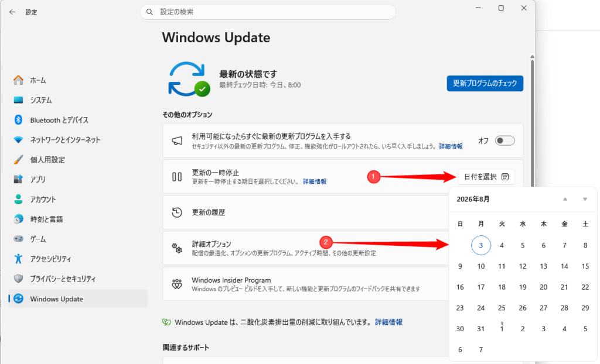Click the アクセシビリティ figure icon
The height and width of the screenshot is (364, 600).
click(x=18, y=259)
